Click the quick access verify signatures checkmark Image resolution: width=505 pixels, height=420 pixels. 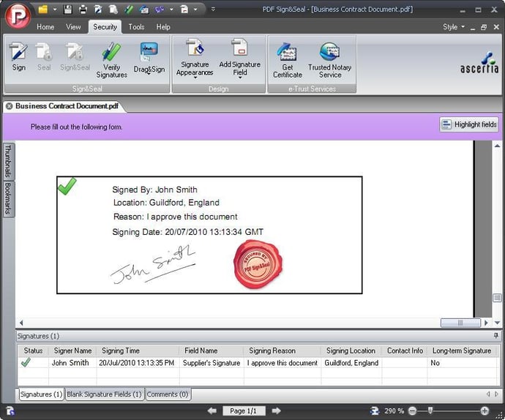129,10
